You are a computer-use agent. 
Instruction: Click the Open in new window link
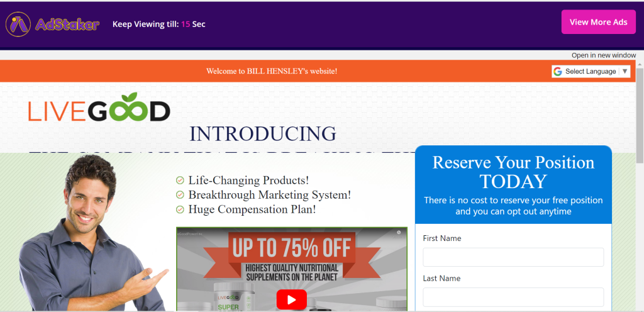pos(603,55)
